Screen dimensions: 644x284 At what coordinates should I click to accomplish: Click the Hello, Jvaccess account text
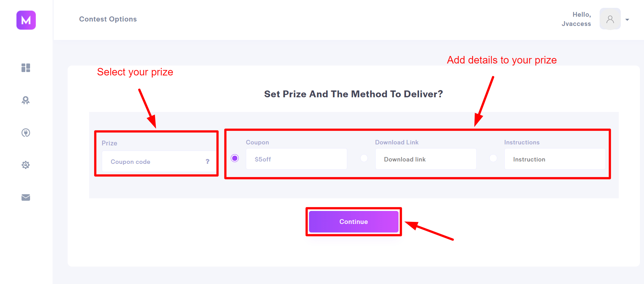pos(576,19)
